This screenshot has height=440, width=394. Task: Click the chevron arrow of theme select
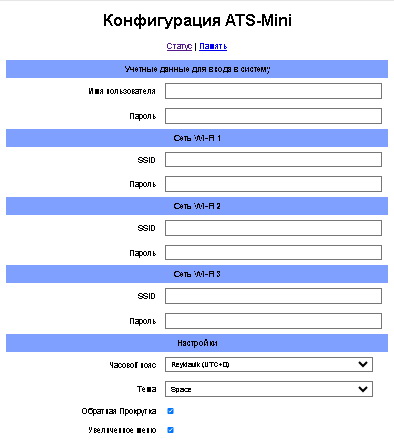coord(363,389)
